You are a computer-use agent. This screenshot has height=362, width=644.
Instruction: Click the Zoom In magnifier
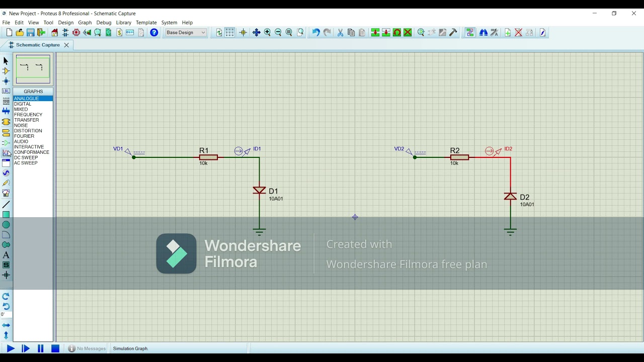pyautogui.click(x=268, y=33)
